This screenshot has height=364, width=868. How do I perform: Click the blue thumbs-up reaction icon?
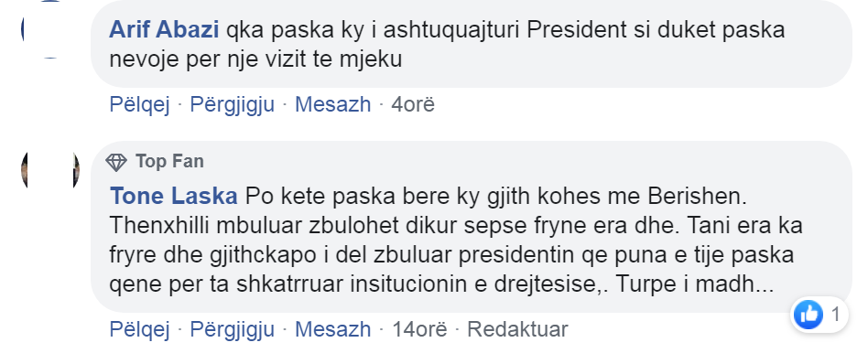(808, 315)
